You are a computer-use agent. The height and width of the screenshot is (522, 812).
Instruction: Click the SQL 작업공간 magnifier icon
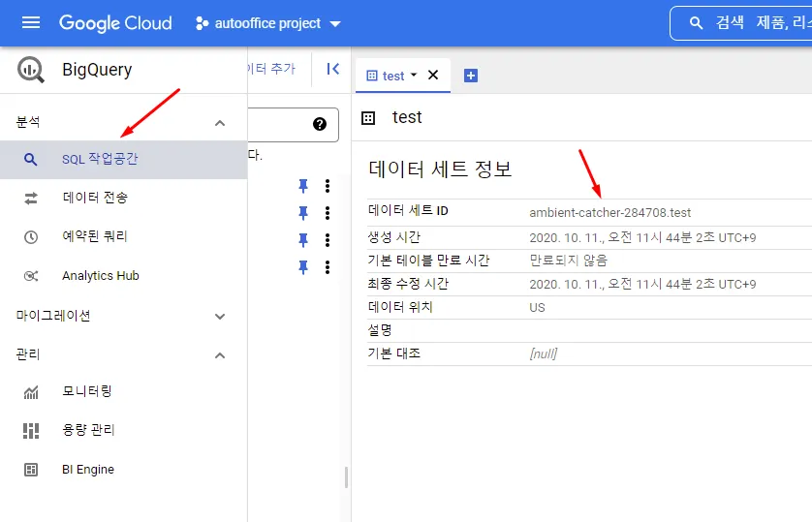(x=31, y=160)
